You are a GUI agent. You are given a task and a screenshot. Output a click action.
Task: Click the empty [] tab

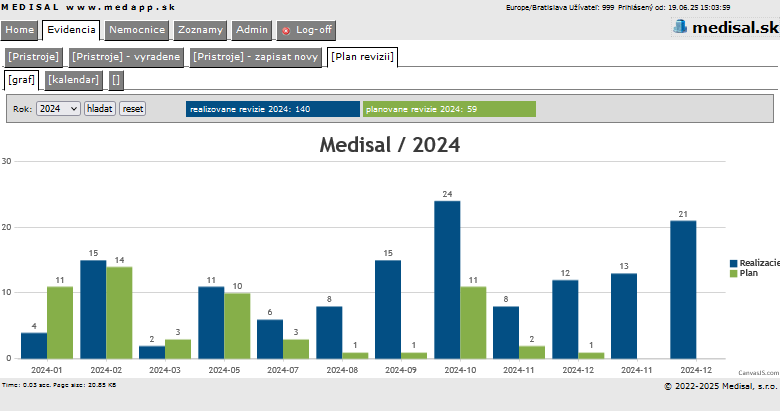[x=116, y=80]
